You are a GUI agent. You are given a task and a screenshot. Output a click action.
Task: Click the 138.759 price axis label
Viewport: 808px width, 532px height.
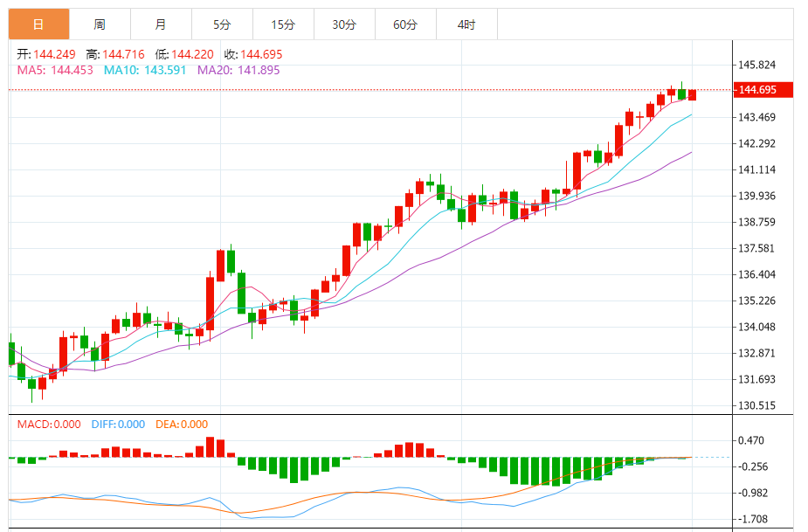(x=756, y=222)
